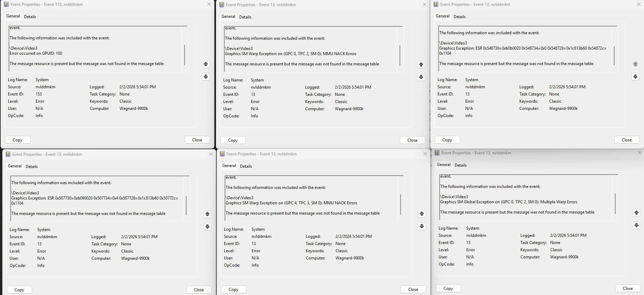The height and width of the screenshot is (295, 644).
Task: Close Event 153 window using title bar X
Action: pos(209,4)
